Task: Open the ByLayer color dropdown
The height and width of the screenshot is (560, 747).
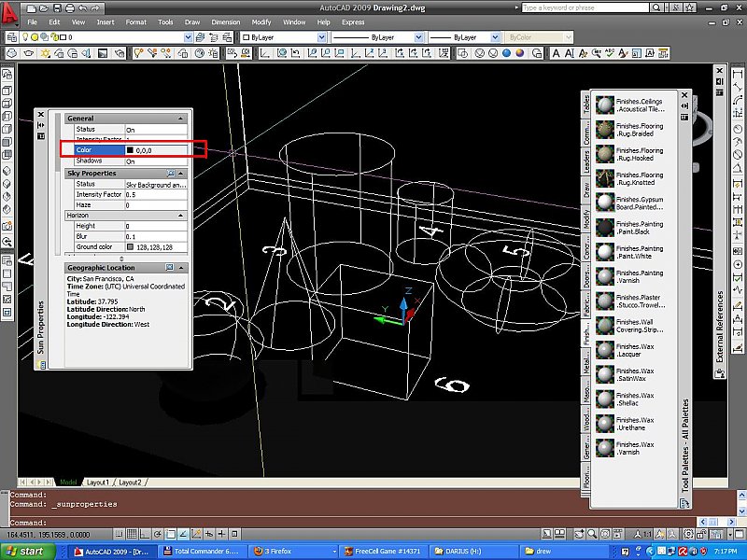Action: click(321, 37)
